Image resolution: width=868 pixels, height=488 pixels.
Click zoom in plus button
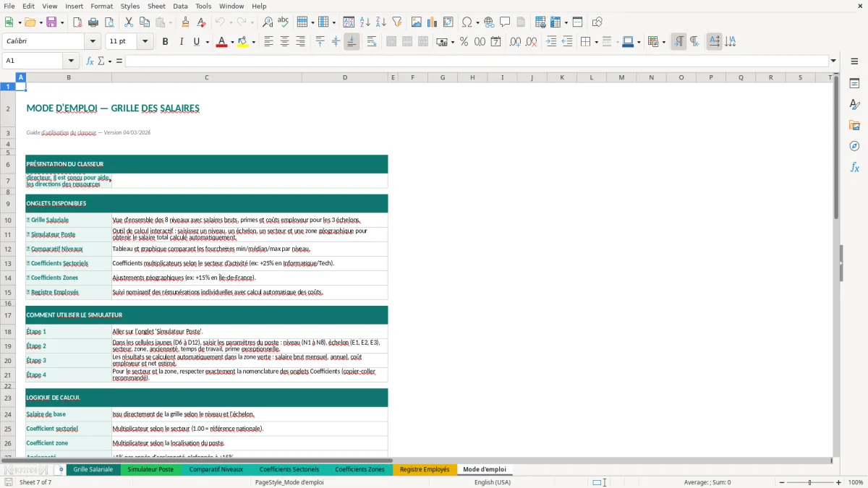839,482
